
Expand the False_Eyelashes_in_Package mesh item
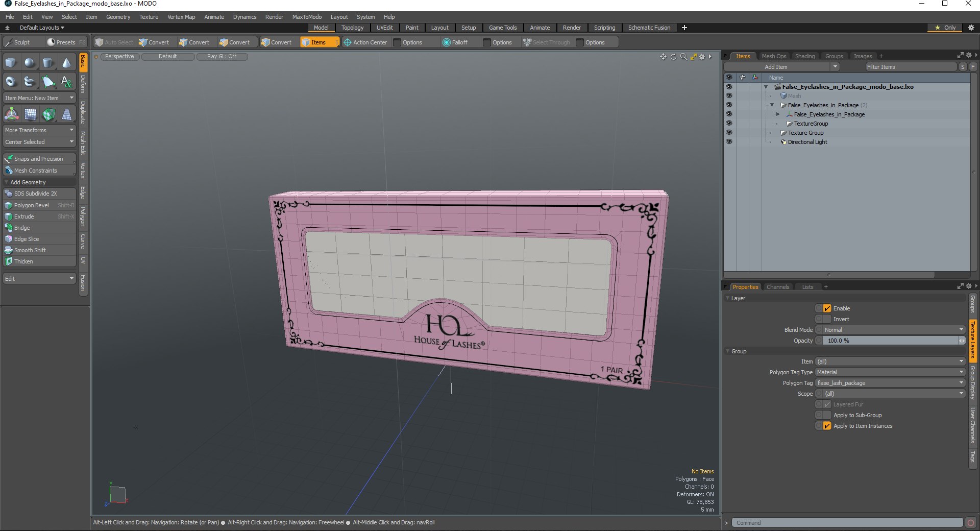pyautogui.click(x=778, y=114)
